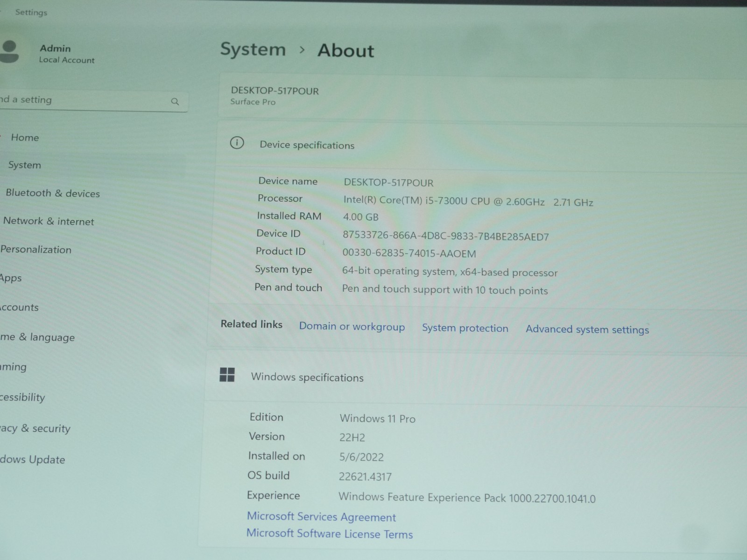Click the processor i5-7300U value
Viewport: 747px width, 560px height.
point(468,201)
